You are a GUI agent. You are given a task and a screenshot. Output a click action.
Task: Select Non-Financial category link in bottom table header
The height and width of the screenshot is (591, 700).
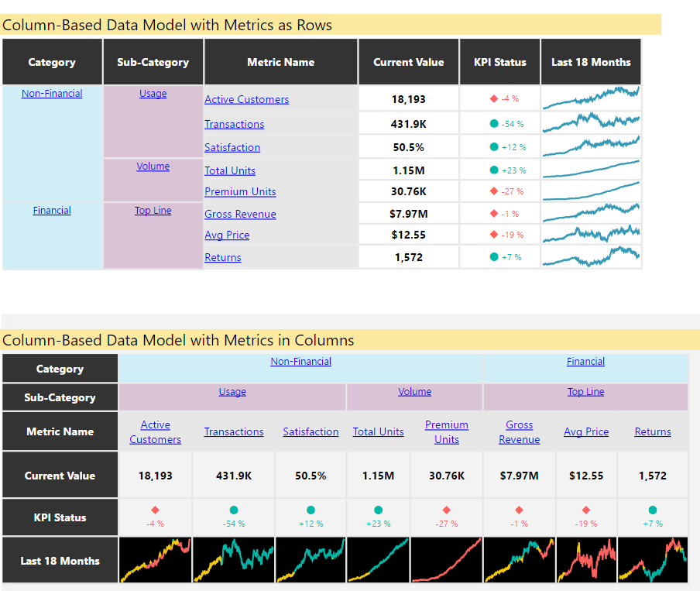tap(300, 362)
